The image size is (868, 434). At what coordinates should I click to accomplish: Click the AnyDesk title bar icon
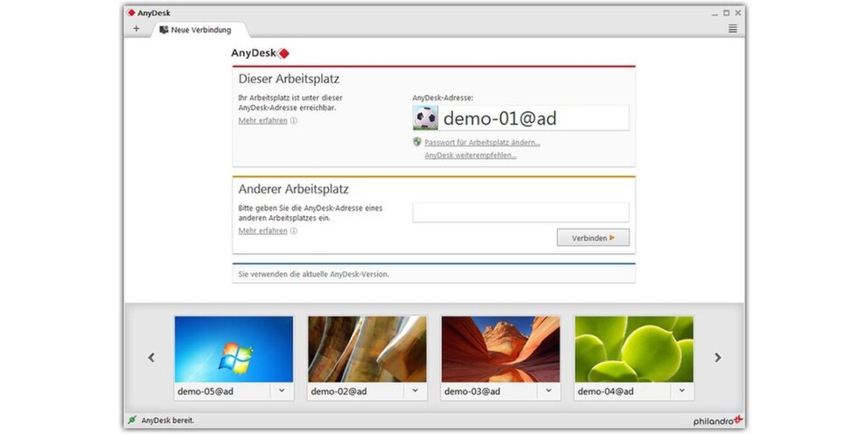tap(131, 13)
